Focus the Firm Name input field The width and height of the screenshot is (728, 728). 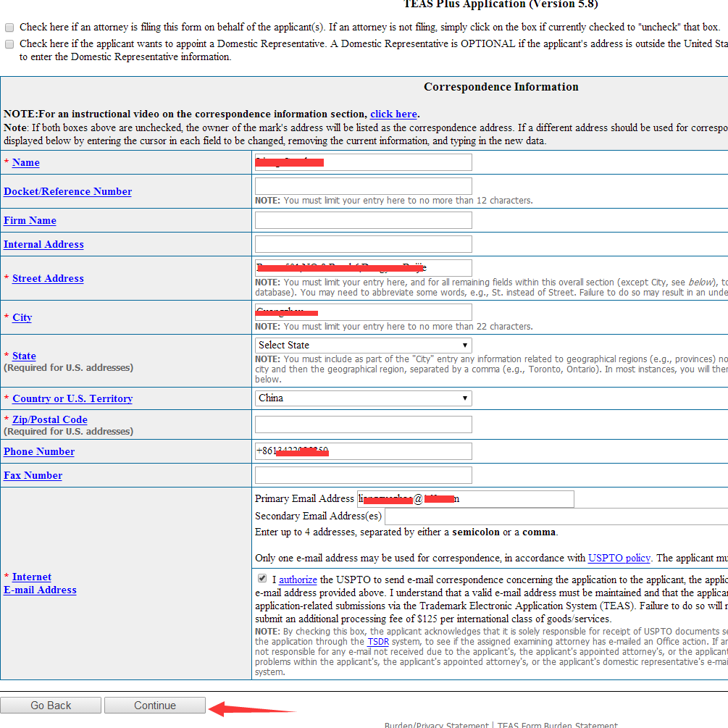(x=363, y=220)
